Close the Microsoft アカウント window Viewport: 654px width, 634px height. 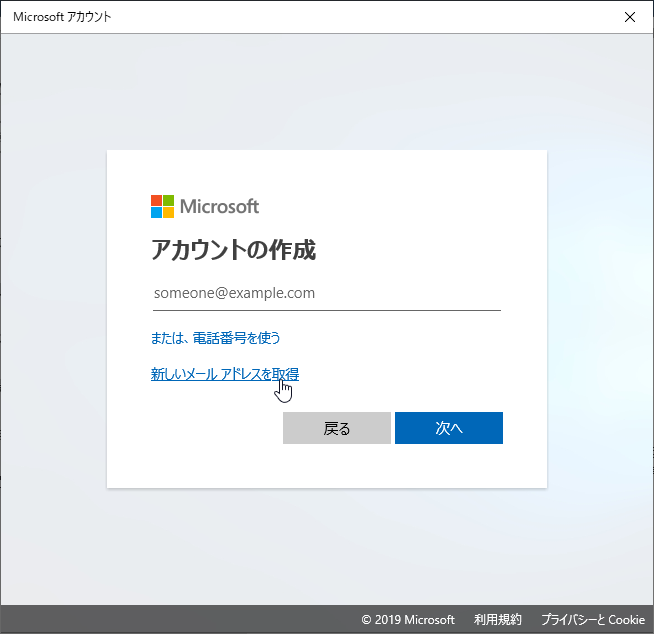(630, 17)
